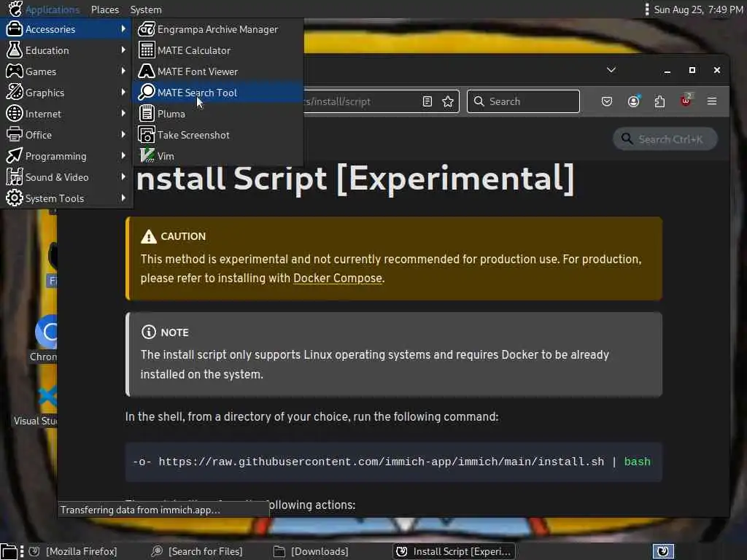The height and width of the screenshot is (560, 747).
Task: Expand the Internet submenu arrow
Action: [123, 113]
